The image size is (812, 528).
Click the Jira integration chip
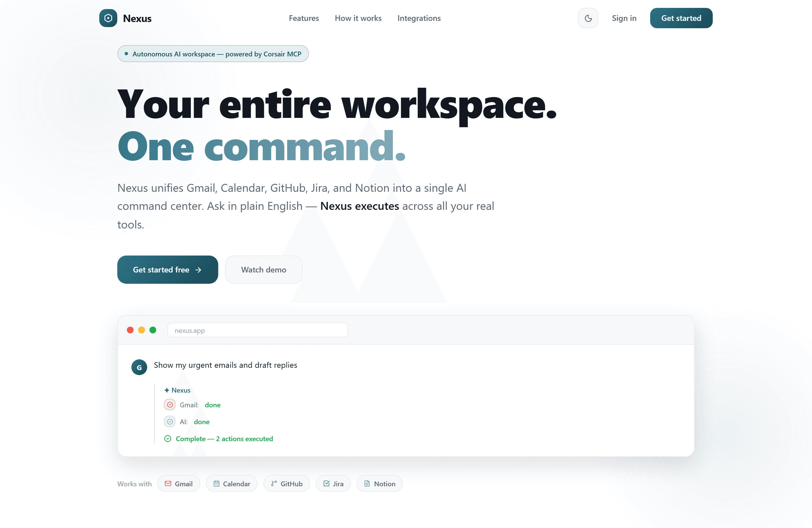coord(333,484)
